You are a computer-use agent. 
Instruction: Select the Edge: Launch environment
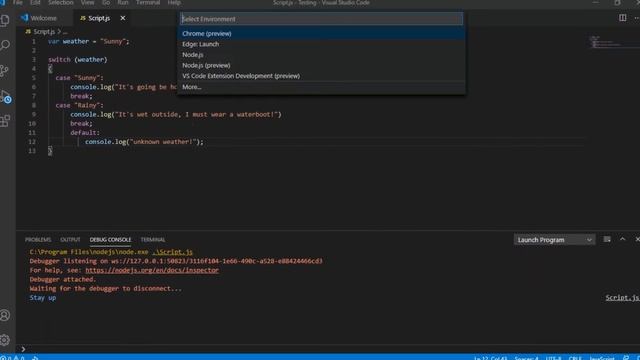tap(321, 44)
